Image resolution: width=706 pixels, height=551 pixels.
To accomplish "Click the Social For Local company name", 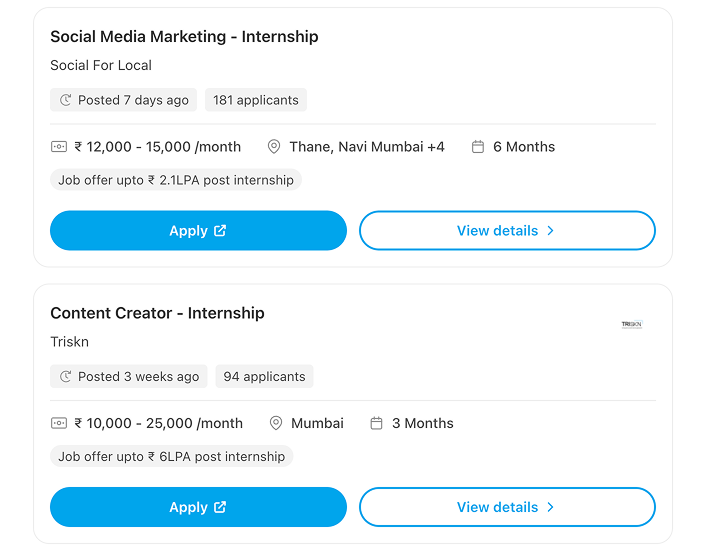I will (101, 66).
